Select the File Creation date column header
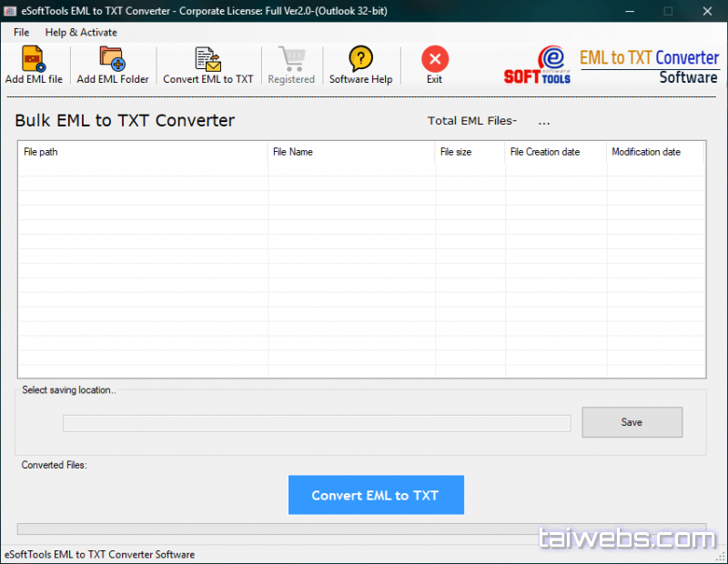The height and width of the screenshot is (564, 728). pyautogui.click(x=555, y=152)
